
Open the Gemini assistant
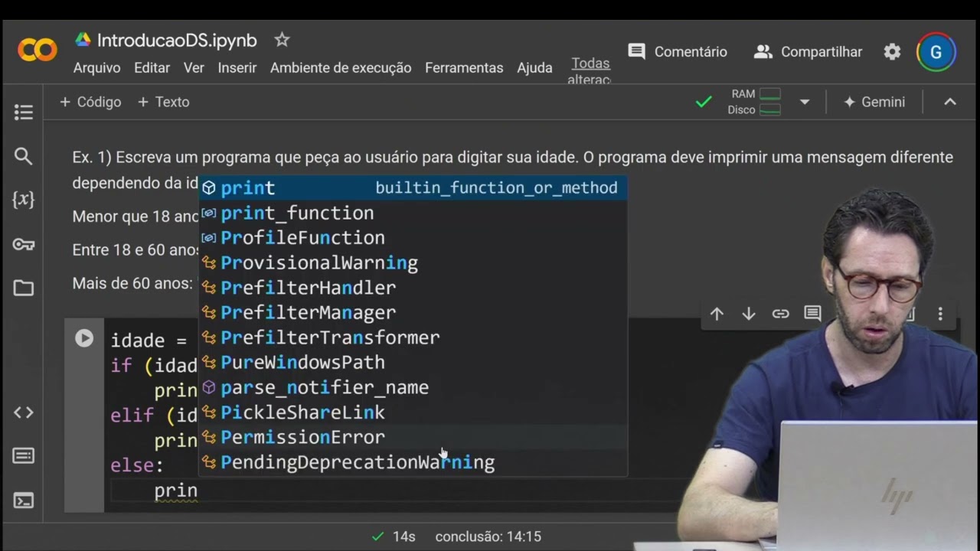874,102
